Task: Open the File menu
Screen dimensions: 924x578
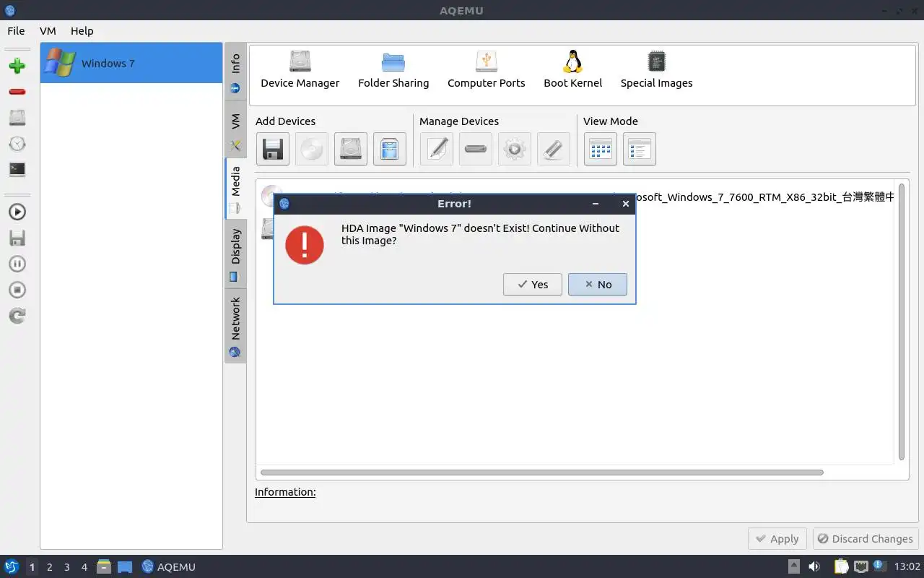Action: coord(16,31)
